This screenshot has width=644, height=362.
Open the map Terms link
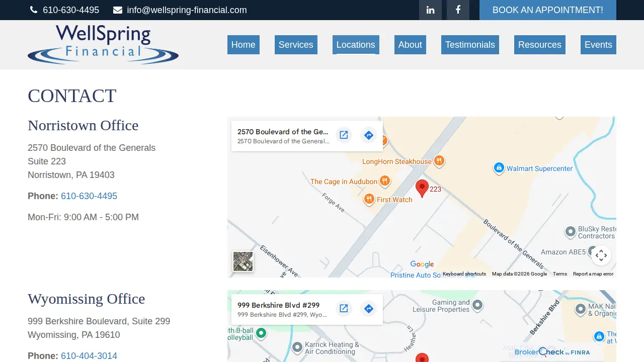point(560,274)
